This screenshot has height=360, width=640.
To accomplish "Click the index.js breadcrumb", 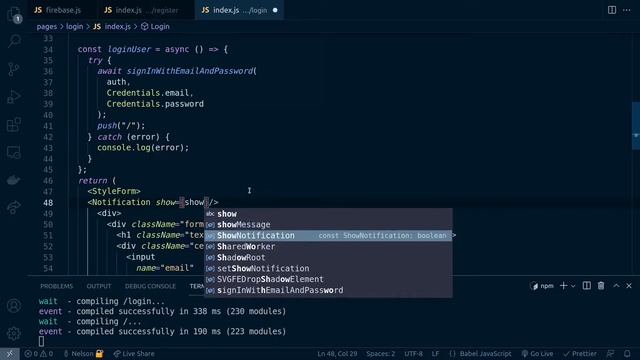I will pyautogui.click(x=112, y=27).
